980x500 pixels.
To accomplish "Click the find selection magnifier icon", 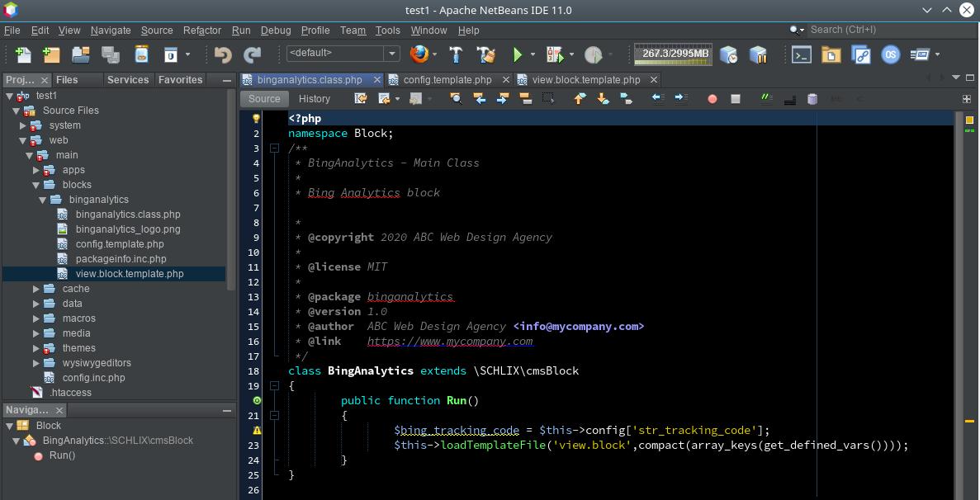I will 456,99.
